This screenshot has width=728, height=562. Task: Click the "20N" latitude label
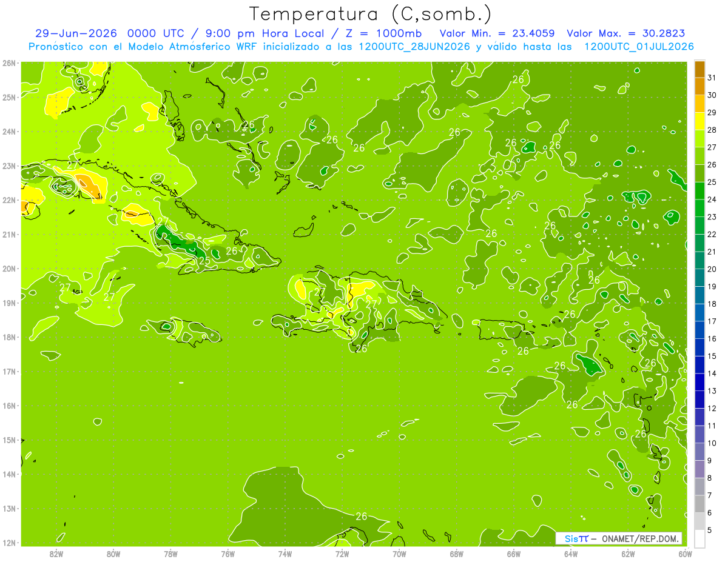(10, 269)
